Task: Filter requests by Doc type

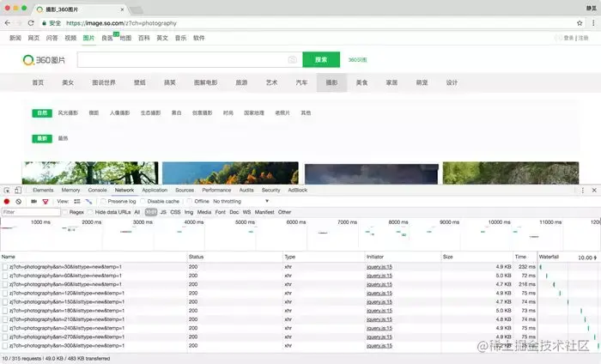Action: point(234,212)
